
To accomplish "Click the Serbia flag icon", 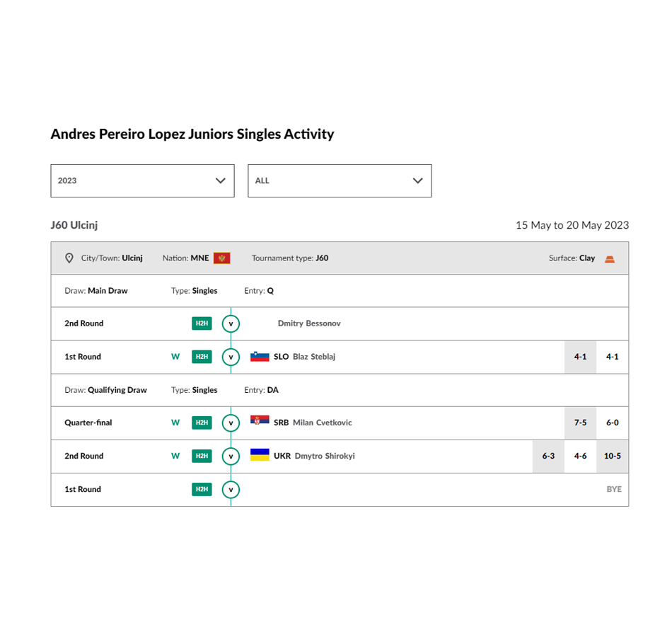I will (x=260, y=420).
